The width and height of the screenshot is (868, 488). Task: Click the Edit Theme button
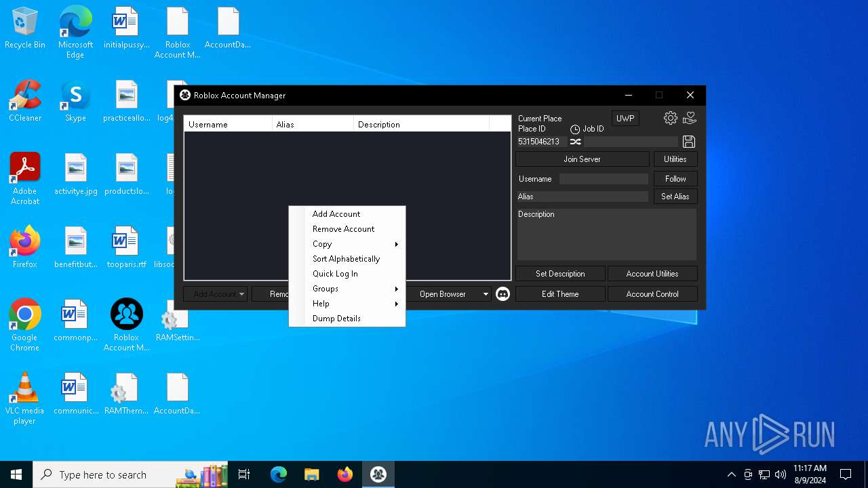tap(560, 294)
